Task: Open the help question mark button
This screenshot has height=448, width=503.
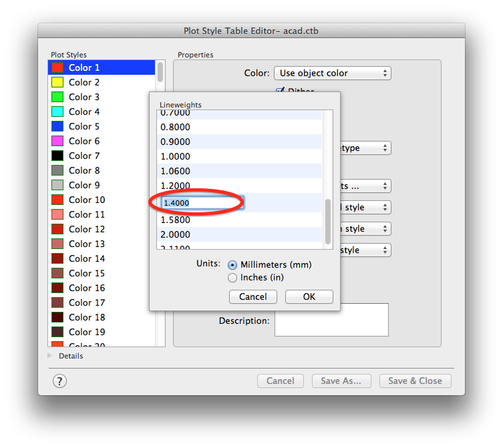Action: click(59, 381)
